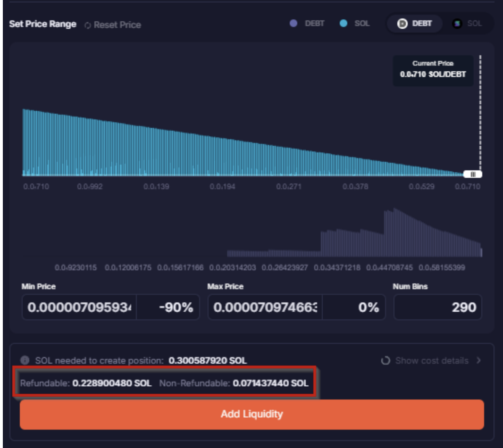This screenshot has width=503, height=448.
Task: Click the Show cost details link
Action: coord(432,360)
